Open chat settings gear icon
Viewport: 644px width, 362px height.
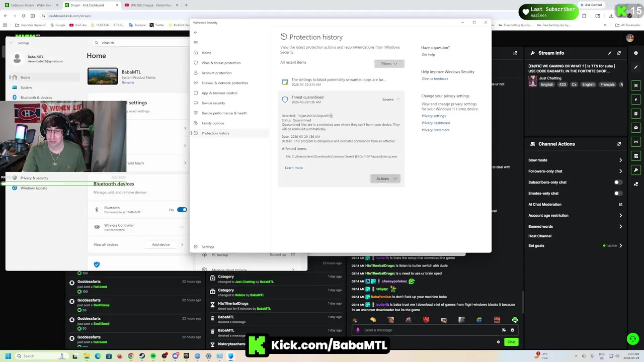(498, 342)
